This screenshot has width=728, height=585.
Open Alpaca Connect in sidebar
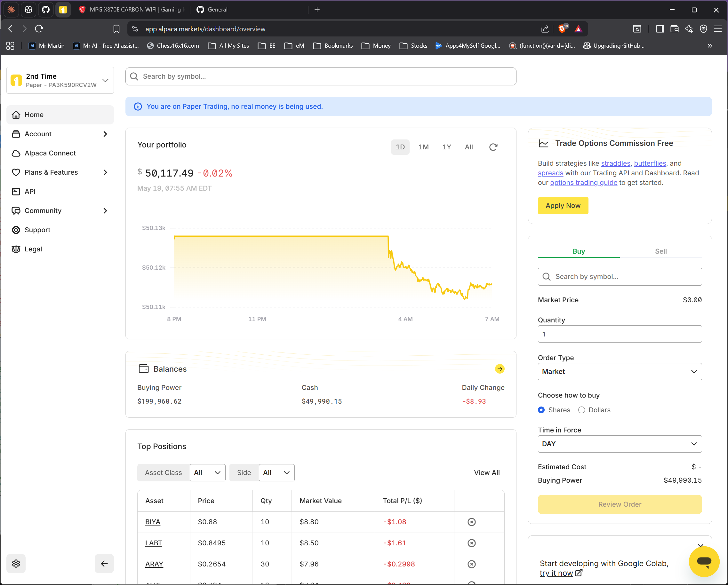50,153
